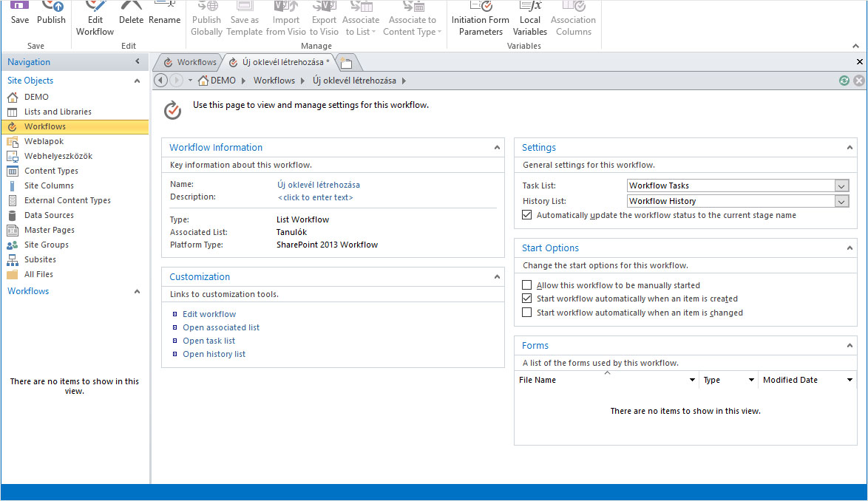The height and width of the screenshot is (501, 868).
Task: Click to enter description text
Action: 315,197
